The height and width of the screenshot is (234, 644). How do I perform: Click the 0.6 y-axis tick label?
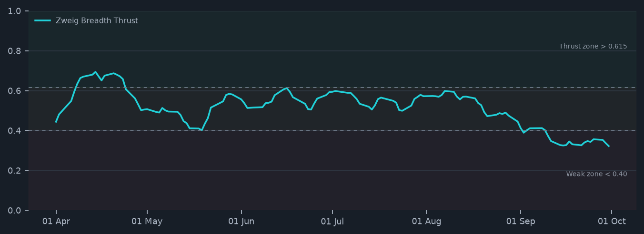pos(15,91)
